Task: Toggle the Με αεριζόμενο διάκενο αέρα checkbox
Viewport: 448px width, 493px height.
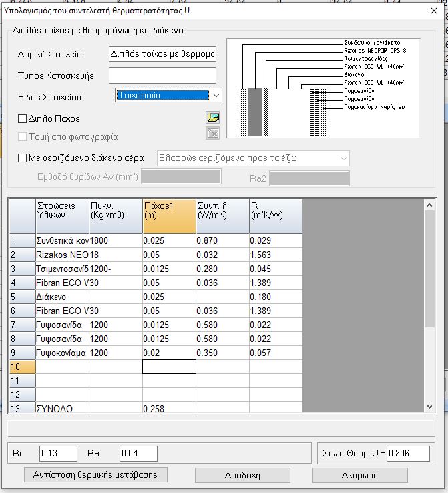Action: coord(22,158)
